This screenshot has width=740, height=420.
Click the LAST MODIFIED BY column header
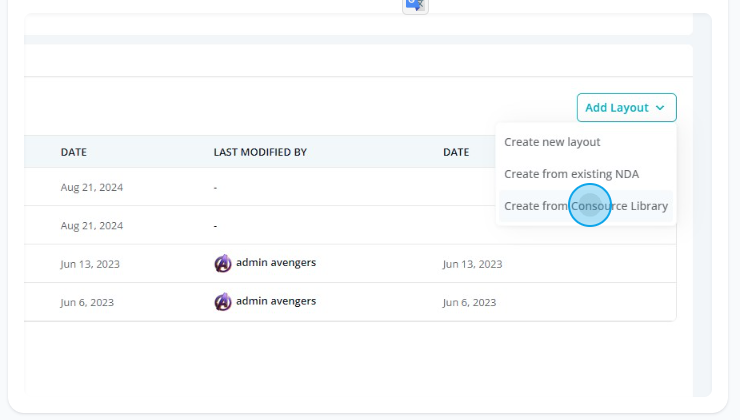260,152
